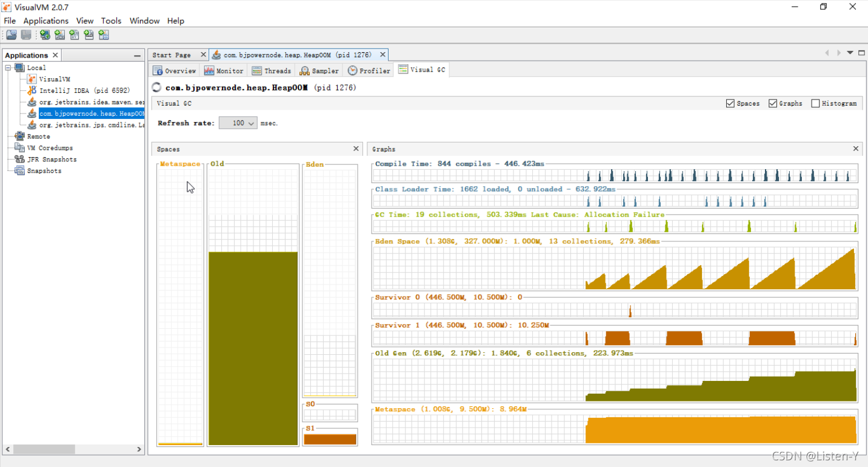Click the scroll right arrow in Applications panel
This screenshot has width=868, height=467.
[139, 449]
